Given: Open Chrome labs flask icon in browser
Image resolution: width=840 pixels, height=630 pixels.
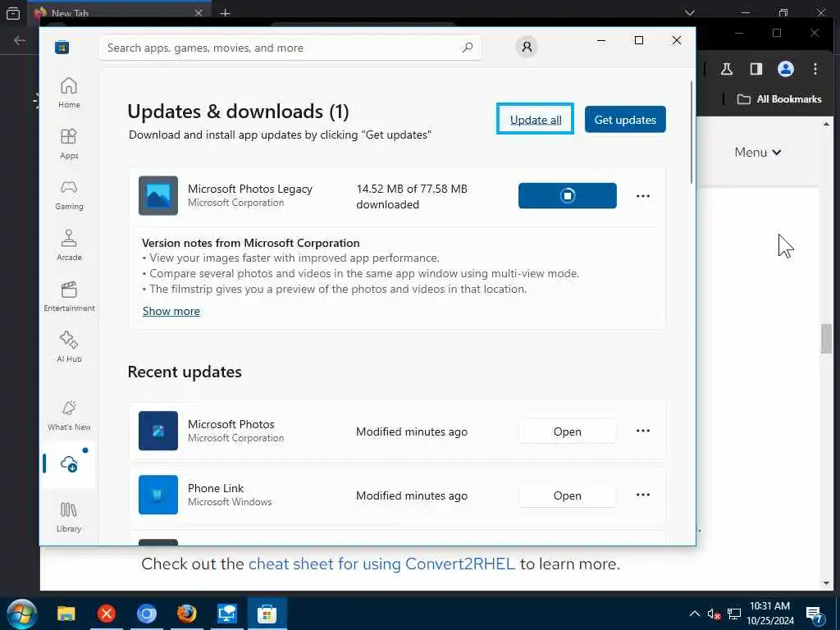Looking at the screenshot, I should tap(727, 69).
